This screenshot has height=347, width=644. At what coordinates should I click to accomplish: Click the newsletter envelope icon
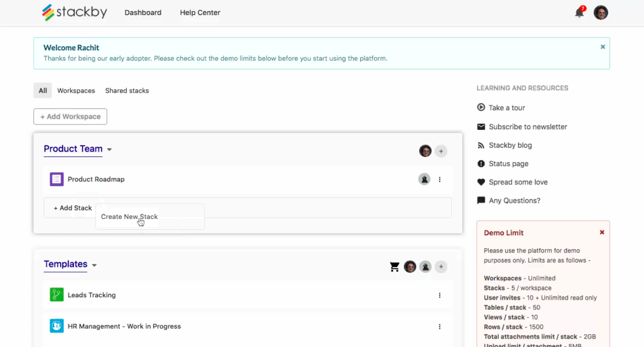[481, 127]
